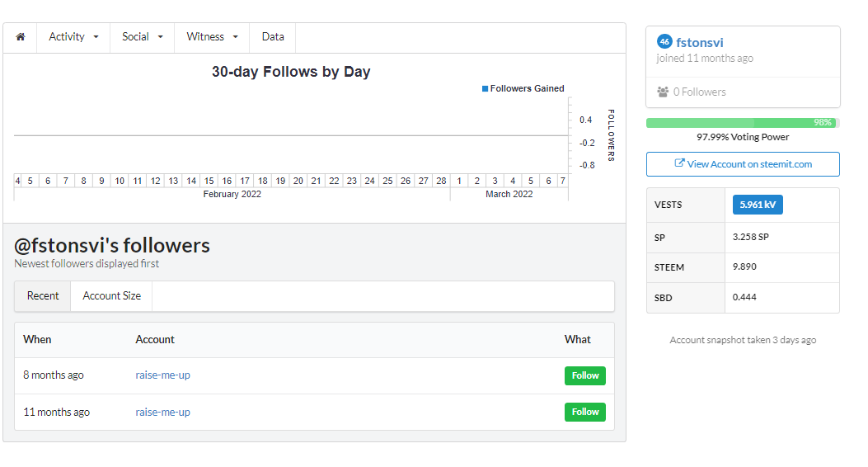The image size is (868, 467).
Task: Click the blue reputation badge 46
Action: (x=664, y=41)
